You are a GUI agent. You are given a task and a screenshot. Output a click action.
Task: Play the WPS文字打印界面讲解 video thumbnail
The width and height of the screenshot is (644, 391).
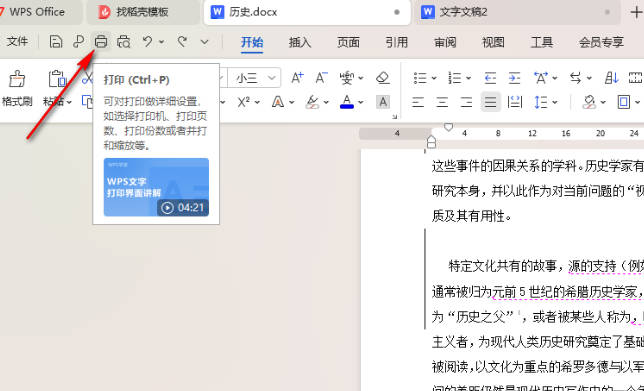point(156,187)
